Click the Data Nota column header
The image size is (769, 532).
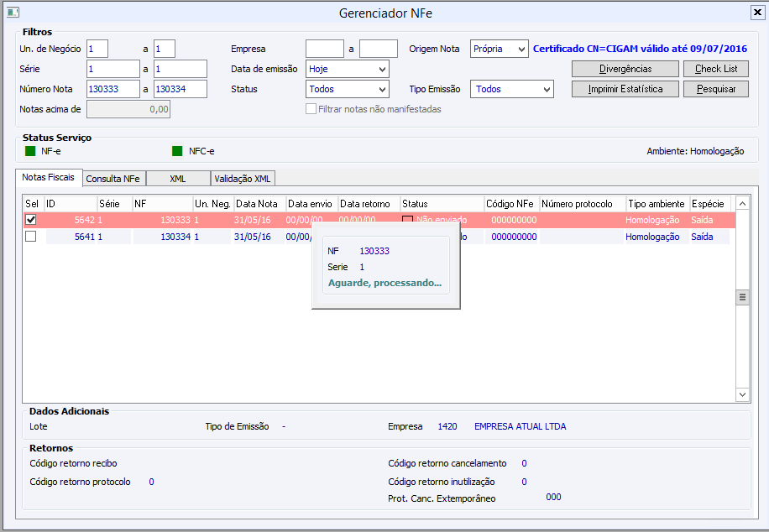click(260, 204)
